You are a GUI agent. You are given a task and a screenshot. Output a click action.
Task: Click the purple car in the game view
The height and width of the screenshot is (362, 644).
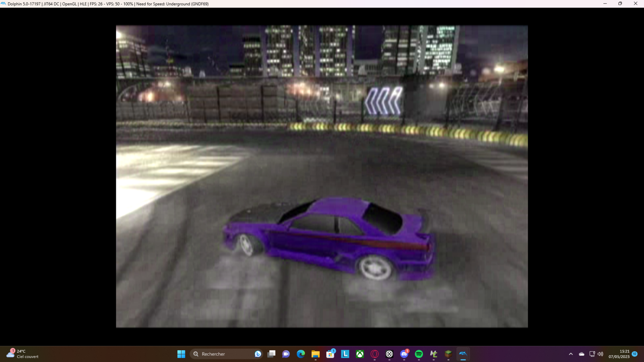(x=329, y=239)
